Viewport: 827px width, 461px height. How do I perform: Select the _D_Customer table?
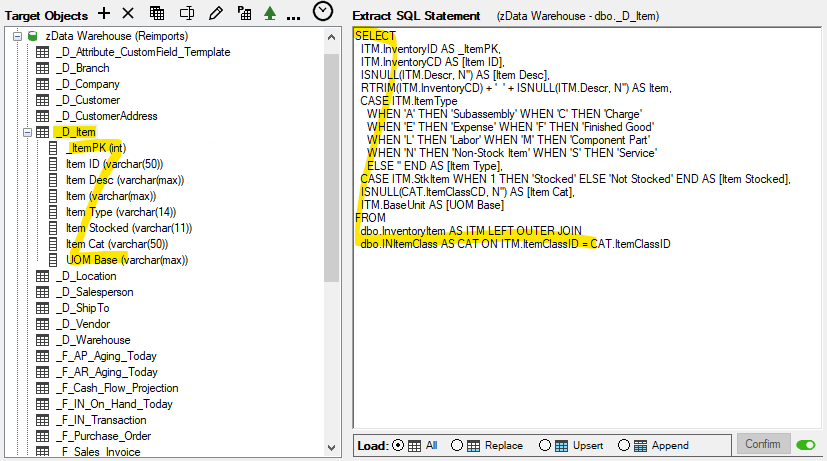(88, 100)
